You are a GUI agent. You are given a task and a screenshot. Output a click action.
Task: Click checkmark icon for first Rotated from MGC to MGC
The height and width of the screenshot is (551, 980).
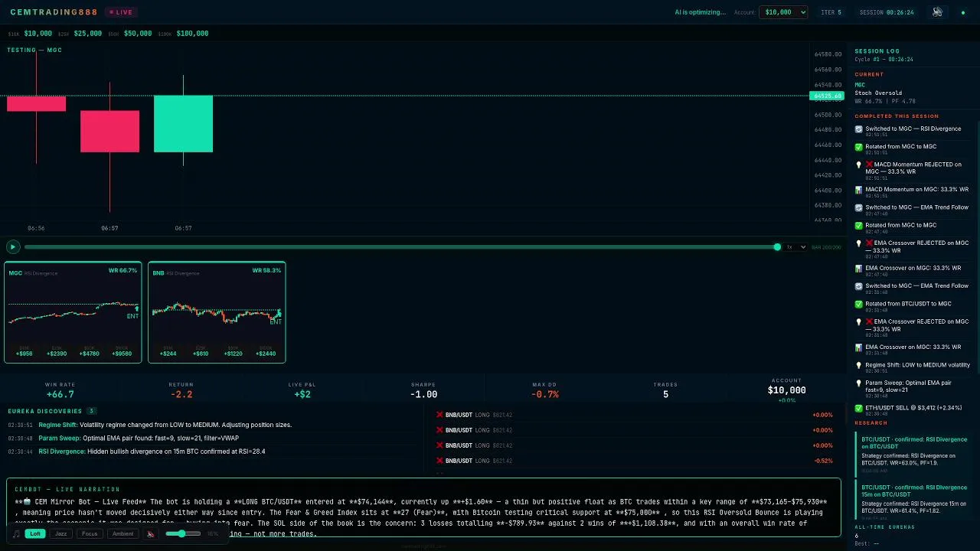[858, 147]
